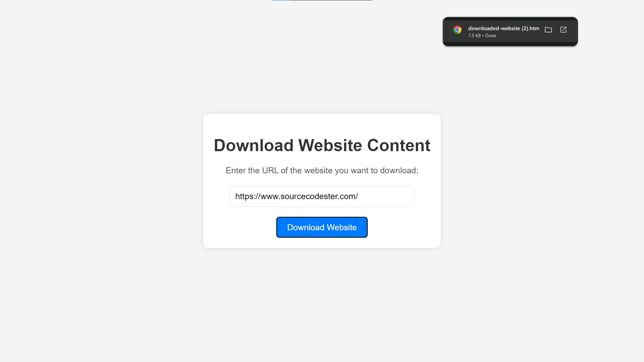Click the word 'Done' in download status
Image resolution: width=644 pixels, height=362 pixels.
pyautogui.click(x=490, y=36)
